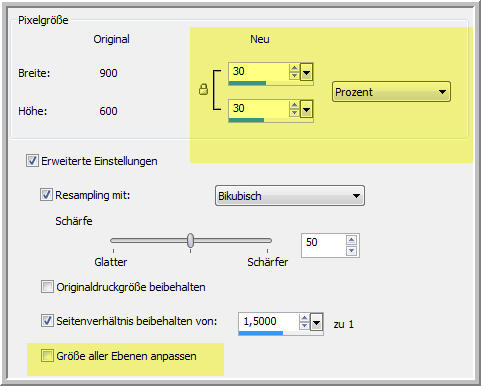Screen dimensions: 481x386
Task: Decrease new height with down arrow
Action: tap(294, 113)
